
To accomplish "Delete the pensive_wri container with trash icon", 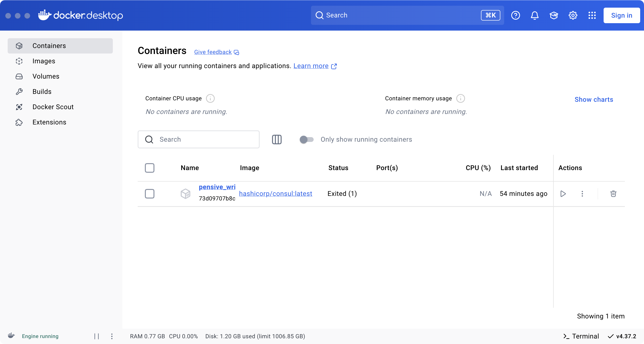I will [613, 193].
